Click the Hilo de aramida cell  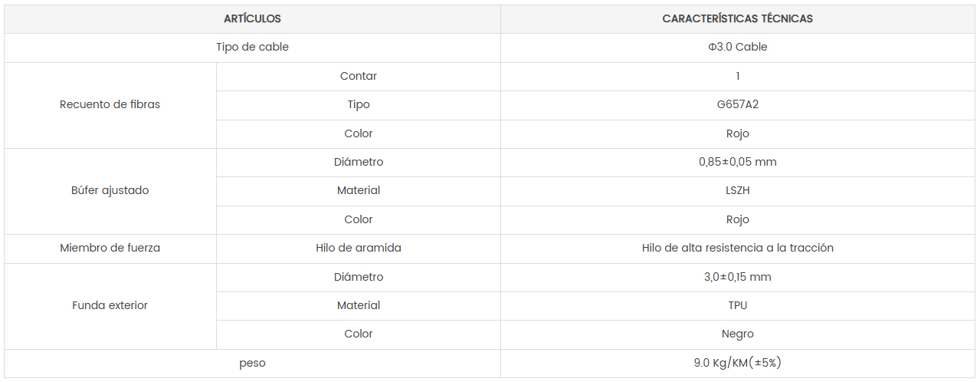coord(359,248)
